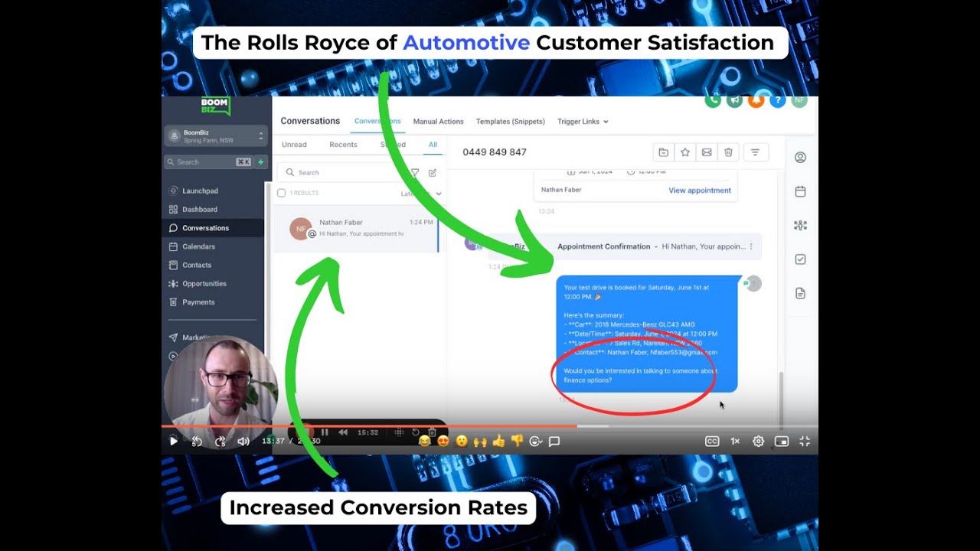Change playback speed 1x
The width and height of the screenshot is (980, 551).
735,441
